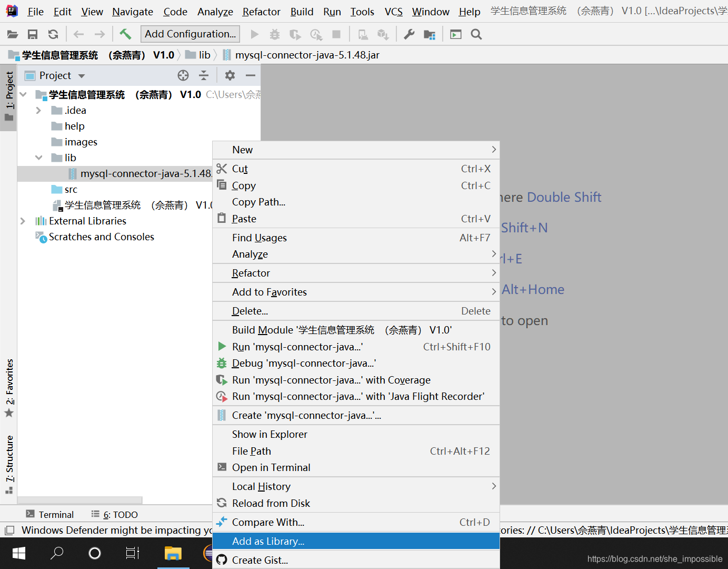Open the 2: Favorites side tab
The height and width of the screenshot is (569, 728).
click(x=9, y=387)
